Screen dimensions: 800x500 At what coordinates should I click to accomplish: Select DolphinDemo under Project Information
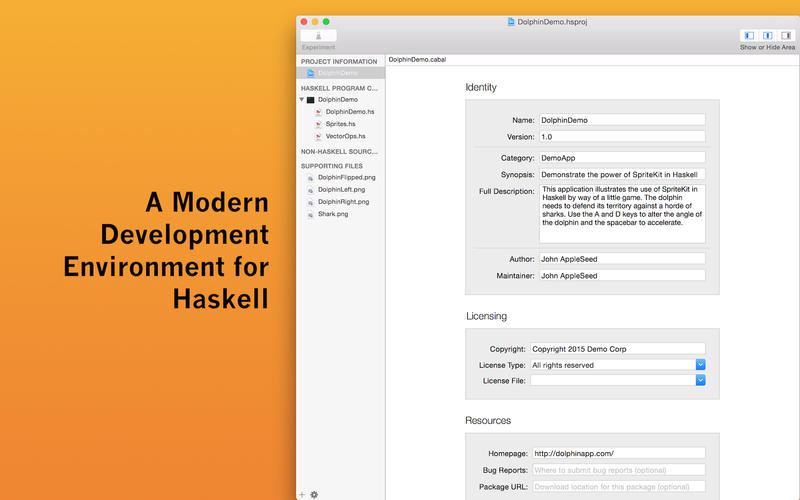(340, 73)
